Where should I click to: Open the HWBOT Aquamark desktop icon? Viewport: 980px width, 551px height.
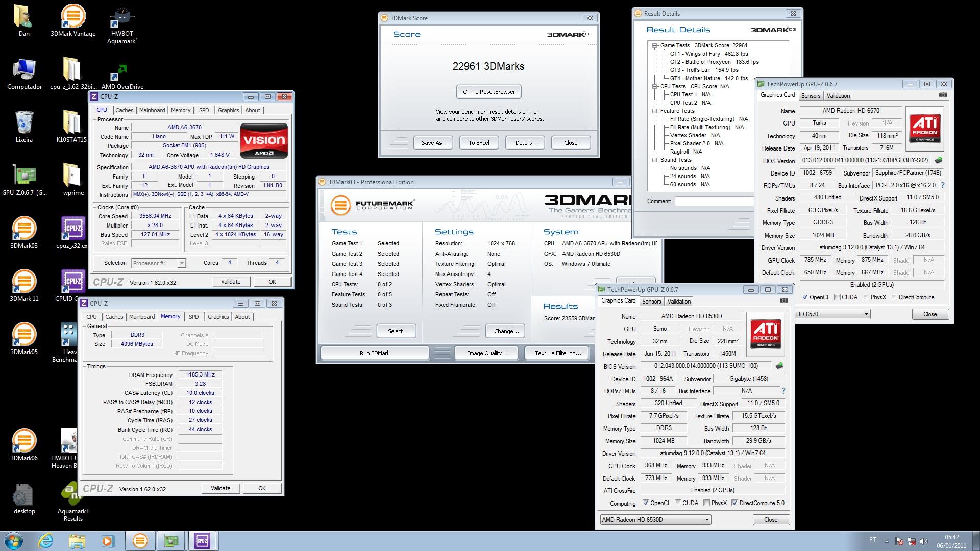point(122,24)
